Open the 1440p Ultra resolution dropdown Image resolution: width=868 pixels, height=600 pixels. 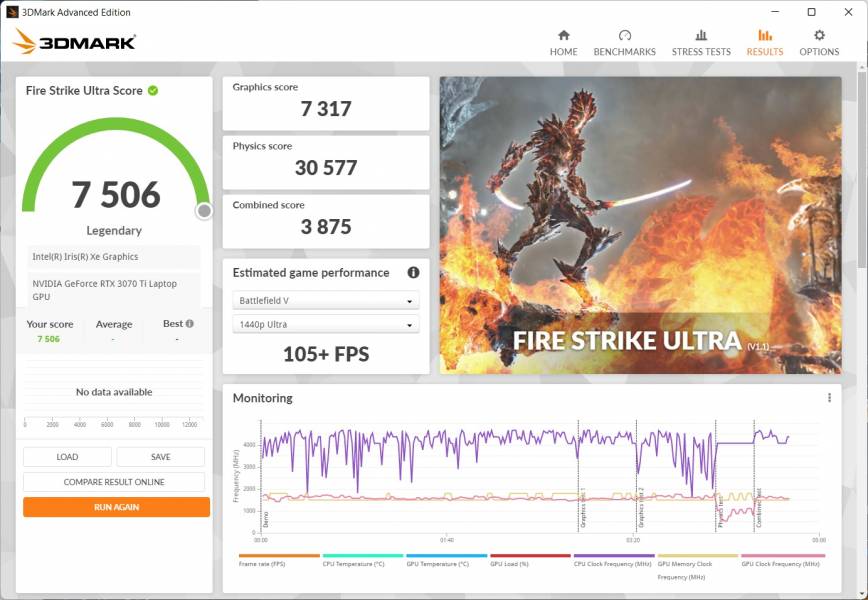(x=326, y=324)
